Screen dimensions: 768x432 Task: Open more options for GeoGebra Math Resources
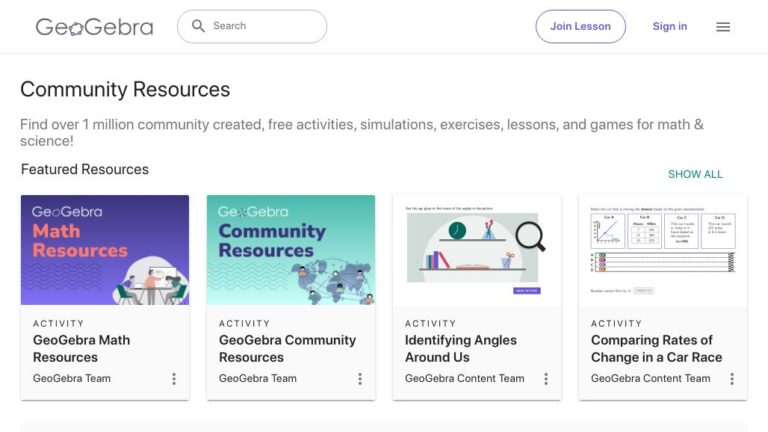(x=174, y=379)
